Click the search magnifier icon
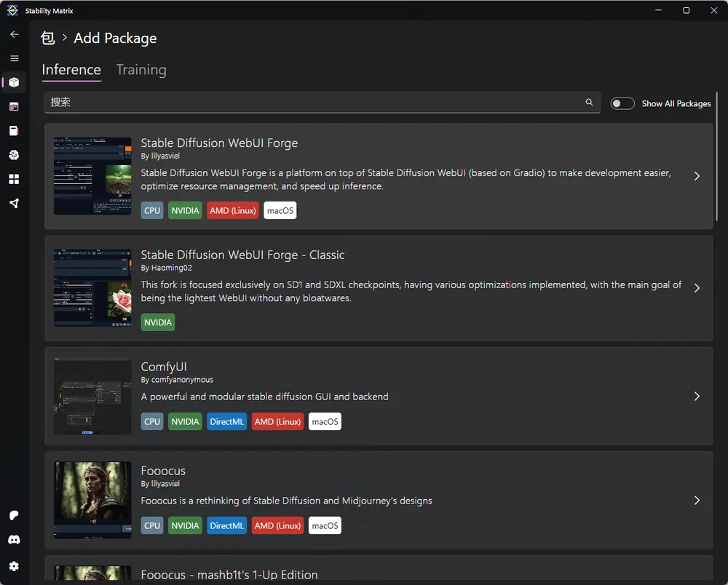 [590, 103]
